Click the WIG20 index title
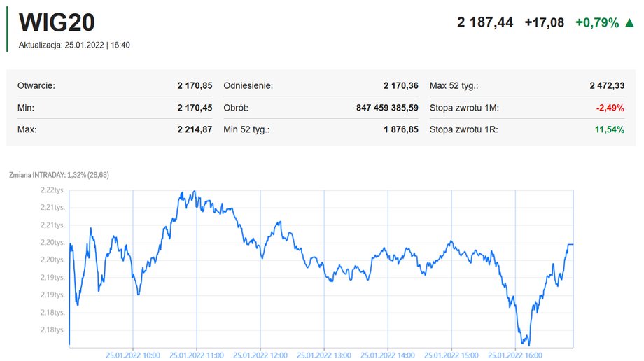This screenshot has width=644, height=361. pyautogui.click(x=57, y=22)
